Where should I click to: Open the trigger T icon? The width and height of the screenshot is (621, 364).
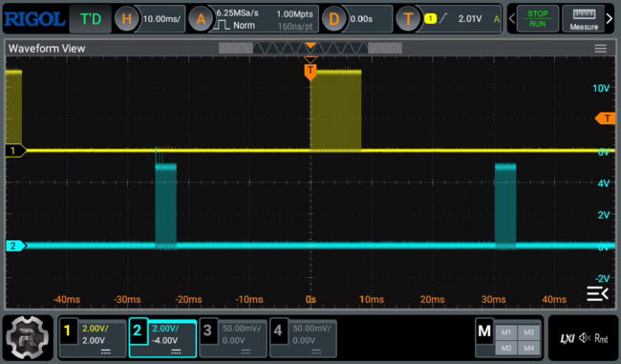click(408, 18)
